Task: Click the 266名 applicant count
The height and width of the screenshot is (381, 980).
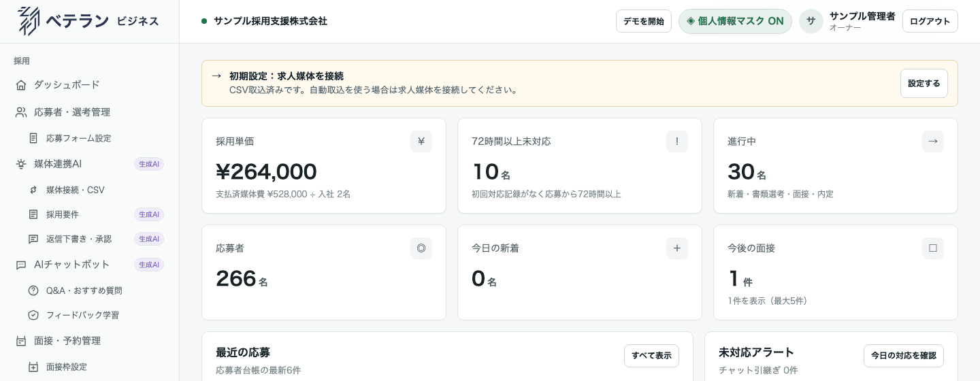Action: 242,279
